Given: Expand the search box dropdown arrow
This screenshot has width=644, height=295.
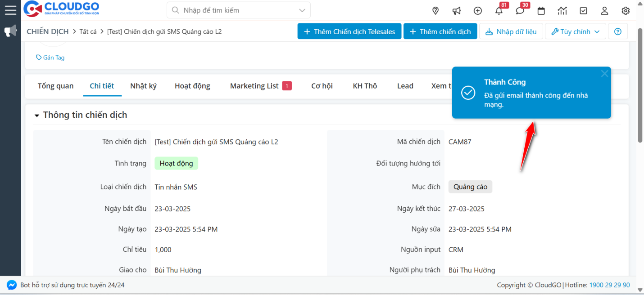Looking at the screenshot, I should 302,10.
